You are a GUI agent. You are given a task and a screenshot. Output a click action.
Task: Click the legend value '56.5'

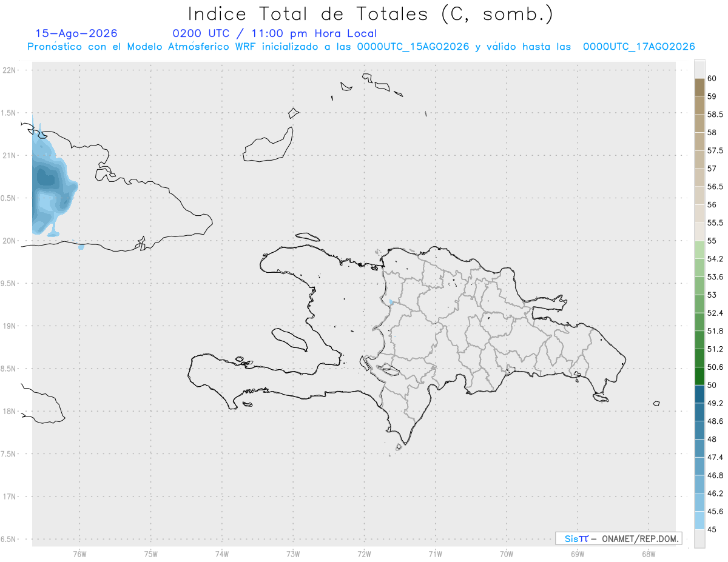715,187
